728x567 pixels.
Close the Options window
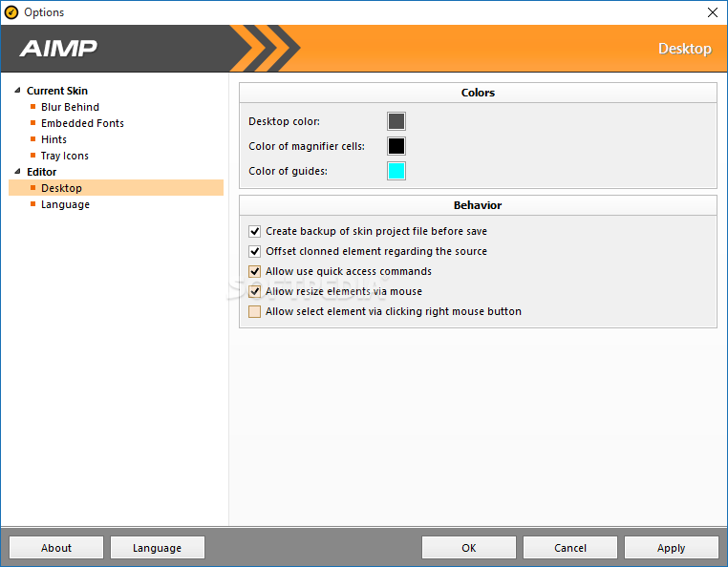coord(713,12)
